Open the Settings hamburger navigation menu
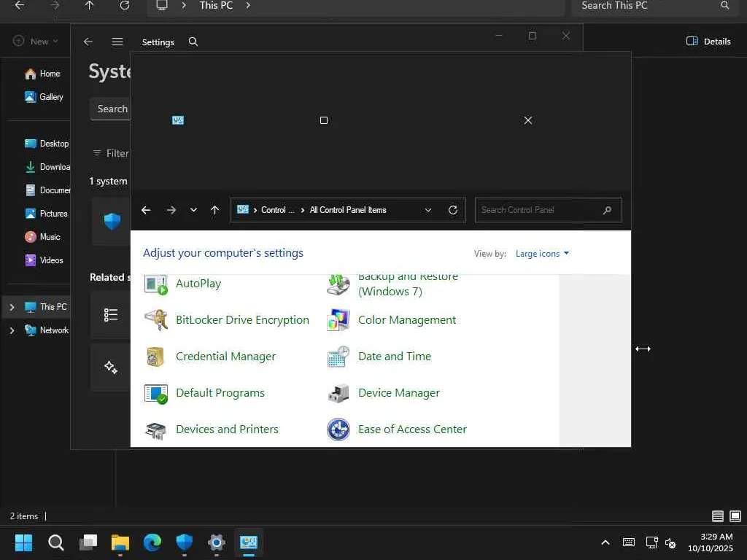The image size is (747, 560). [x=117, y=42]
